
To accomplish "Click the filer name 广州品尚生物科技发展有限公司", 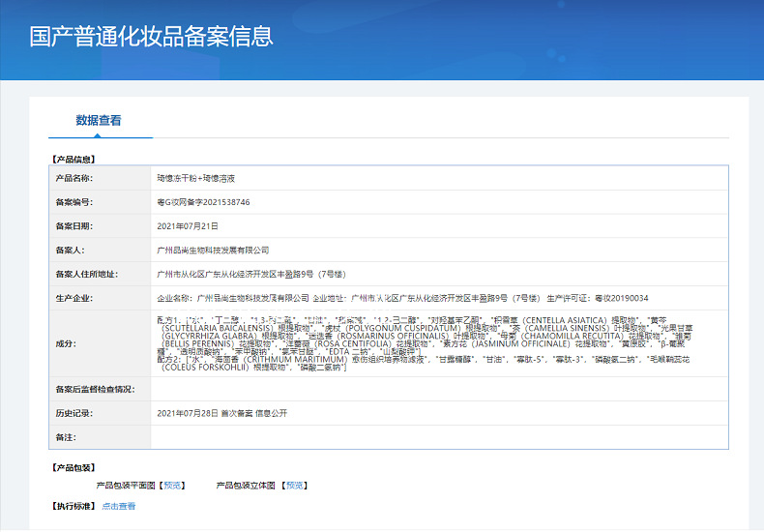I will pos(214,250).
